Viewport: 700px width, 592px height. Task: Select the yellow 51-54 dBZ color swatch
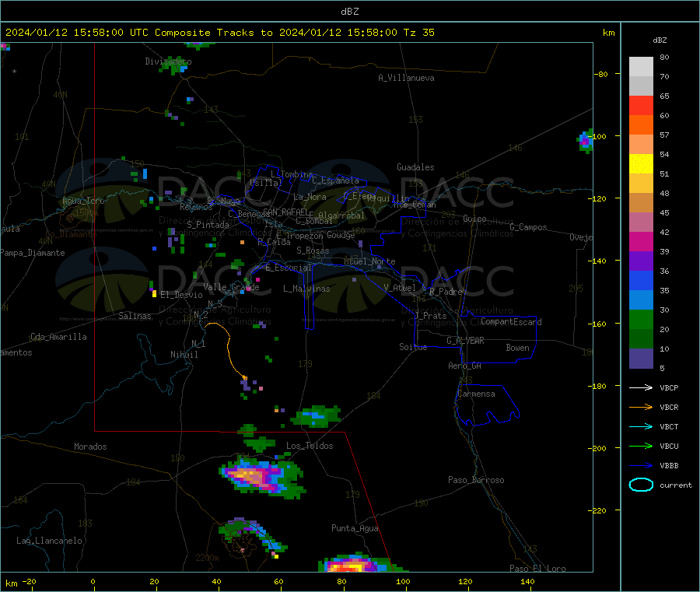click(x=641, y=164)
